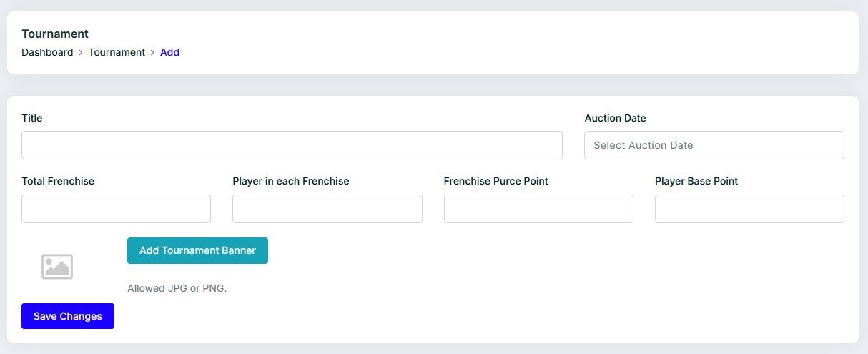Click the Player Base Point label

[696, 181]
